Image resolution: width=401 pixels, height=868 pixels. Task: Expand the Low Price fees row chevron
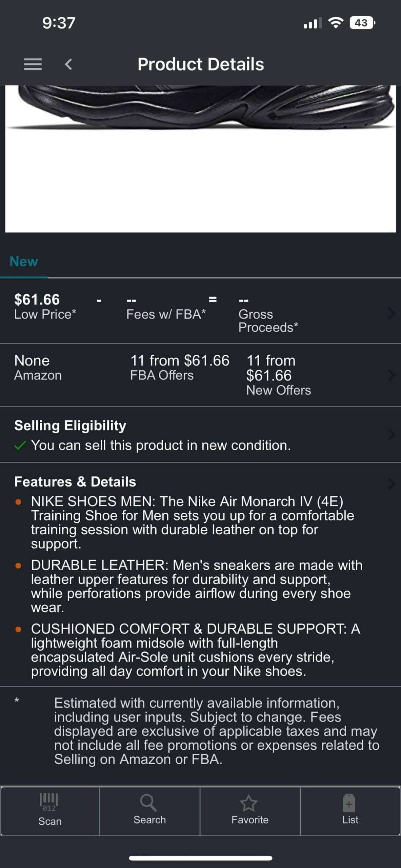click(391, 313)
